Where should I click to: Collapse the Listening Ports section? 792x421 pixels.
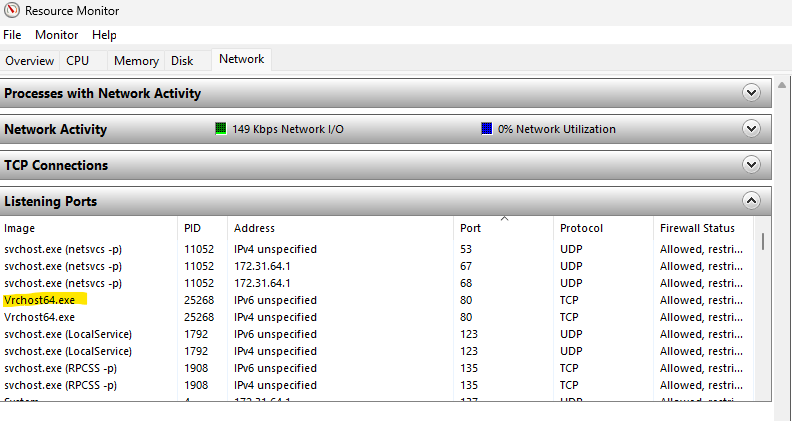pyautogui.click(x=752, y=201)
